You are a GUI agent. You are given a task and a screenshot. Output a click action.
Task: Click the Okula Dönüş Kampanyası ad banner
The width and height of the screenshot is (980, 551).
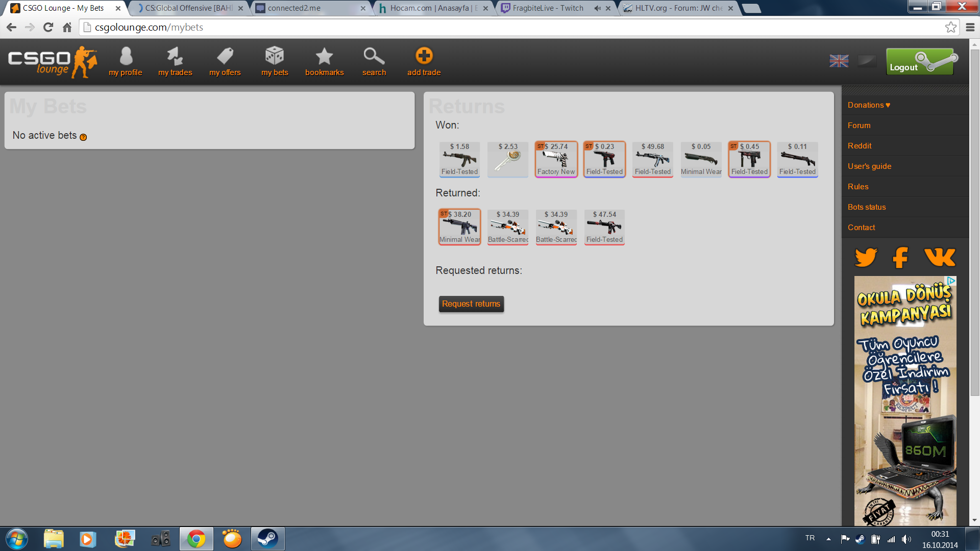click(905, 401)
